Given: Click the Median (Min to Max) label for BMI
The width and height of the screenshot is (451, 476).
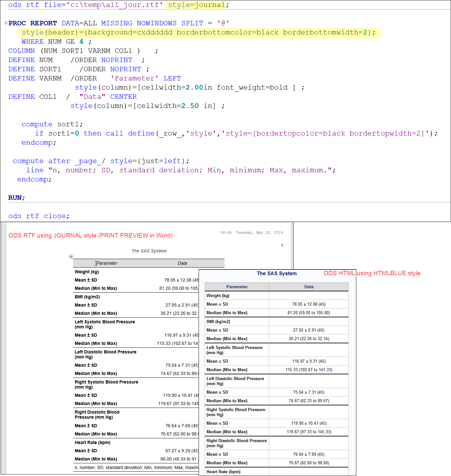Looking at the screenshot, I should pos(227,338).
